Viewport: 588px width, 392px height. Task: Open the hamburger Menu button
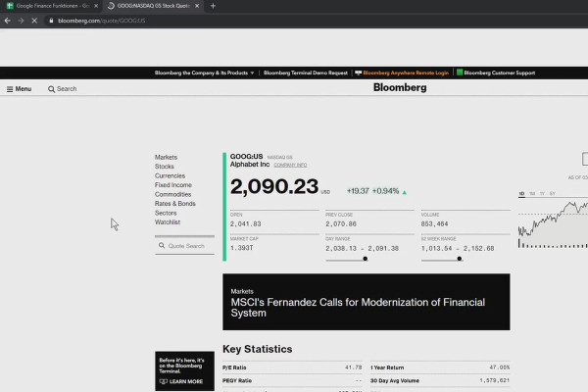point(19,89)
